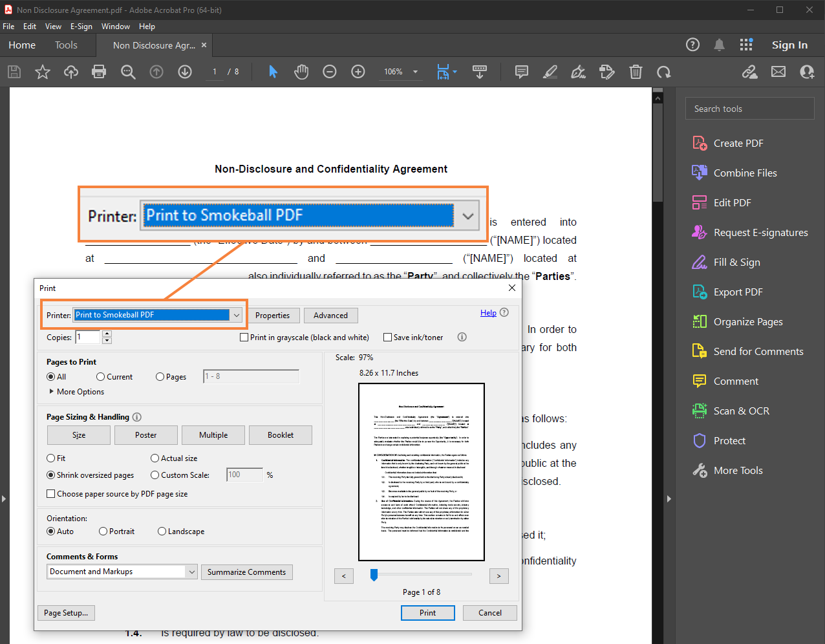Image resolution: width=825 pixels, height=644 pixels.
Task: Send file by email envelope icon
Action: [x=778, y=72]
